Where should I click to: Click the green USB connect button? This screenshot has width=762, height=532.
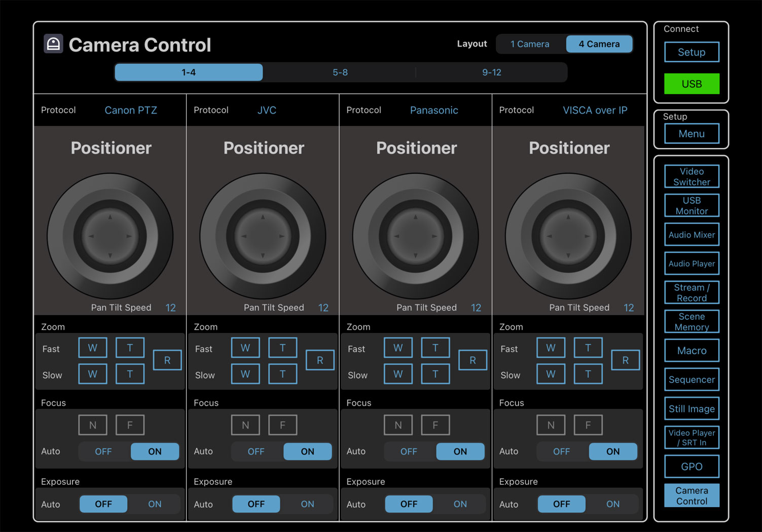pos(692,84)
